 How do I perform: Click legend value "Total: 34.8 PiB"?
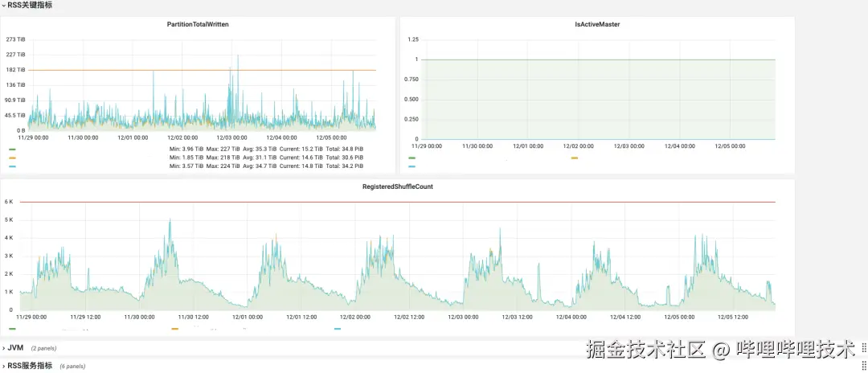point(344,150)
